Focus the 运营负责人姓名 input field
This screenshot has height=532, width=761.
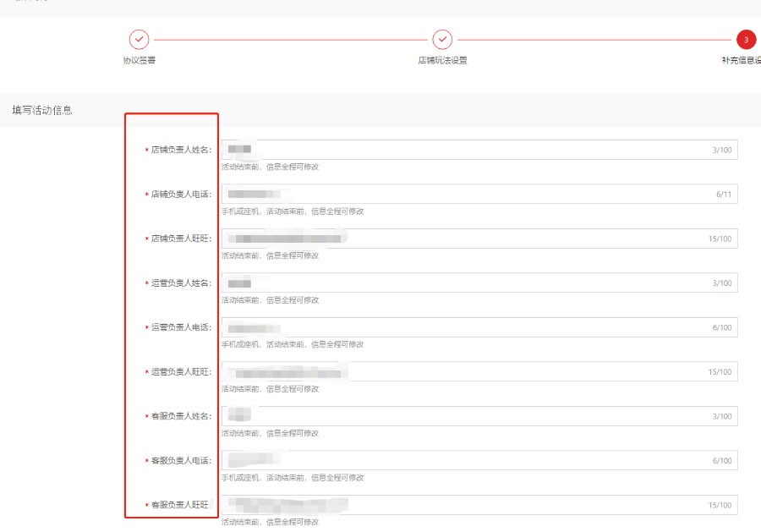[x=479, y=282]
